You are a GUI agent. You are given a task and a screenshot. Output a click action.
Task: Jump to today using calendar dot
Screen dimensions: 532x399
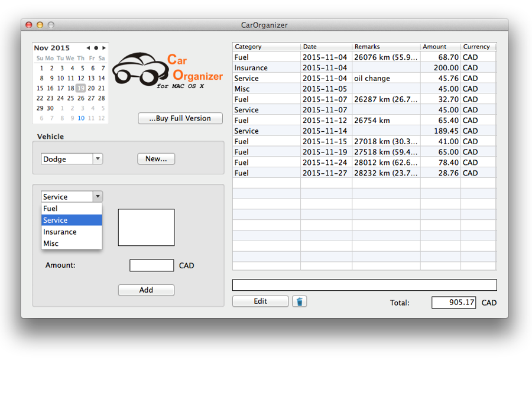96,48
